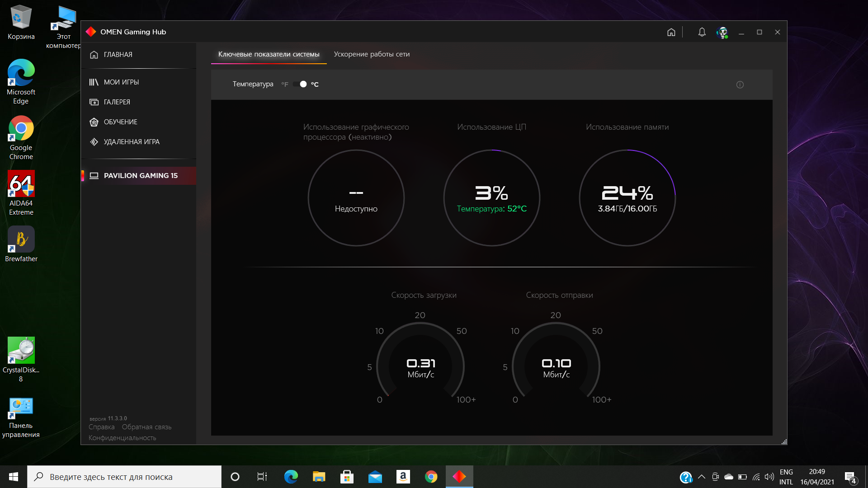Viewport: 868px width, 488px height.
Task: Open the OMEN diamond logo
Action: pos(91,32)
